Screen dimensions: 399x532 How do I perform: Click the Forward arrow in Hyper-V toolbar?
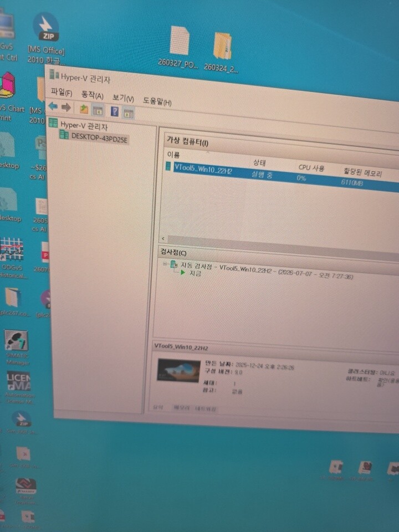66,107
